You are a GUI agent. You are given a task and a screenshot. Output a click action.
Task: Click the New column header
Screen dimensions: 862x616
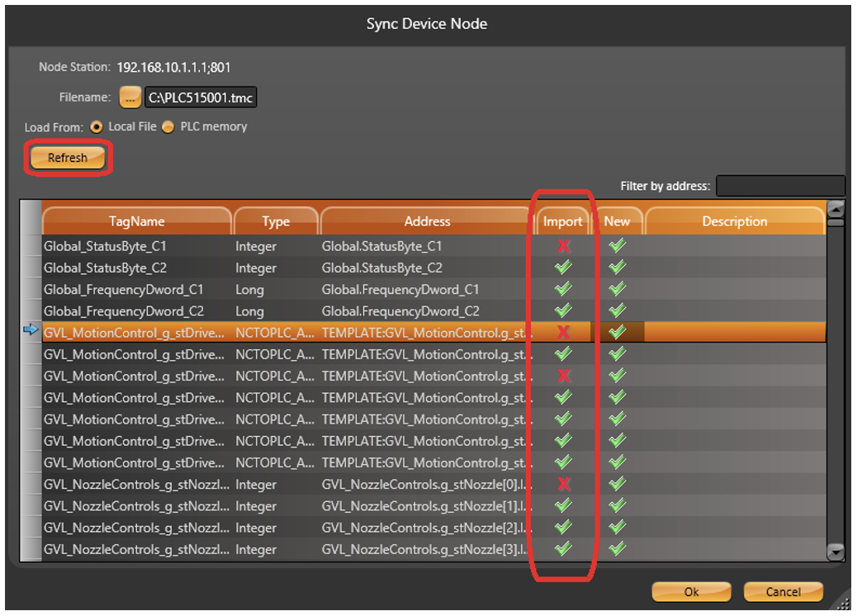click(617, 221)
